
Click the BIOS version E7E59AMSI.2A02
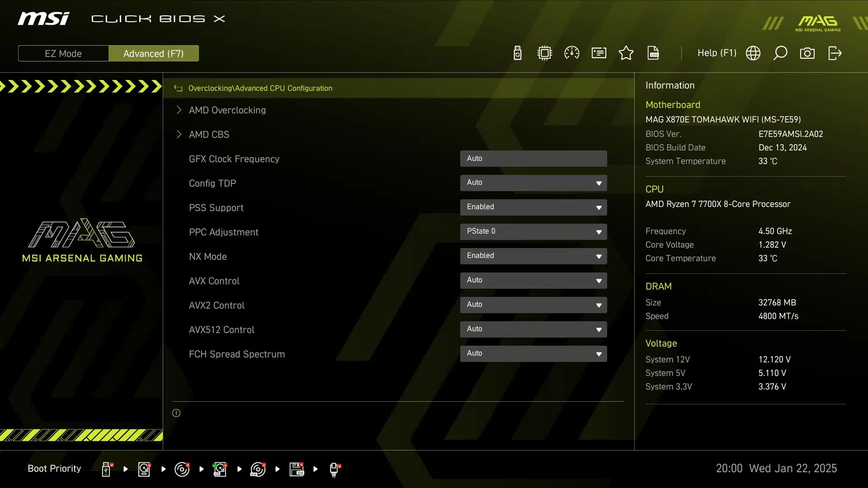click(x=791, y=134)
